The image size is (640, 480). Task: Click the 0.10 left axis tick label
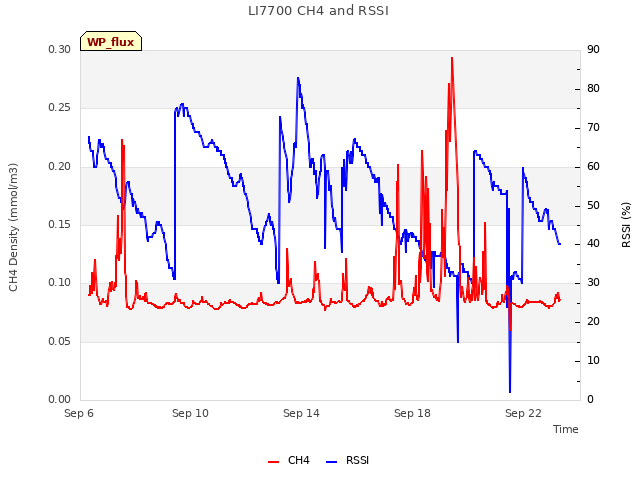coord(60,282)
